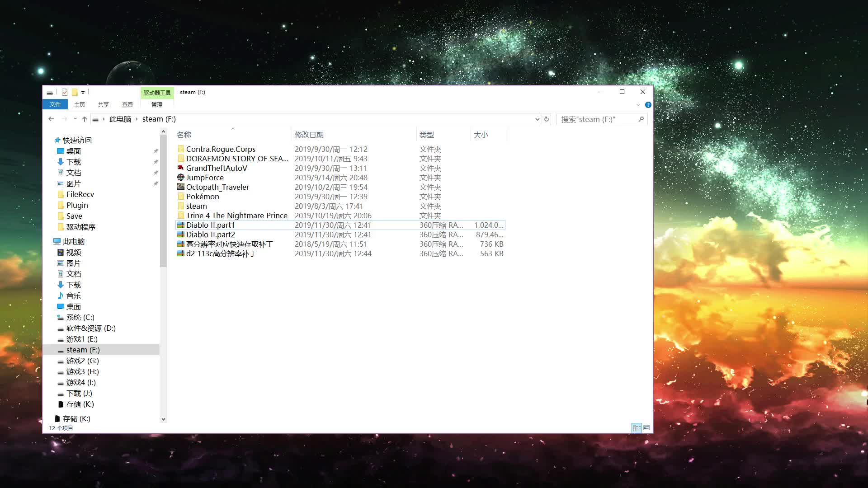Open 音乐 library in navigation pane
This screenshot has height=488, width=868.
pos(73,296)
